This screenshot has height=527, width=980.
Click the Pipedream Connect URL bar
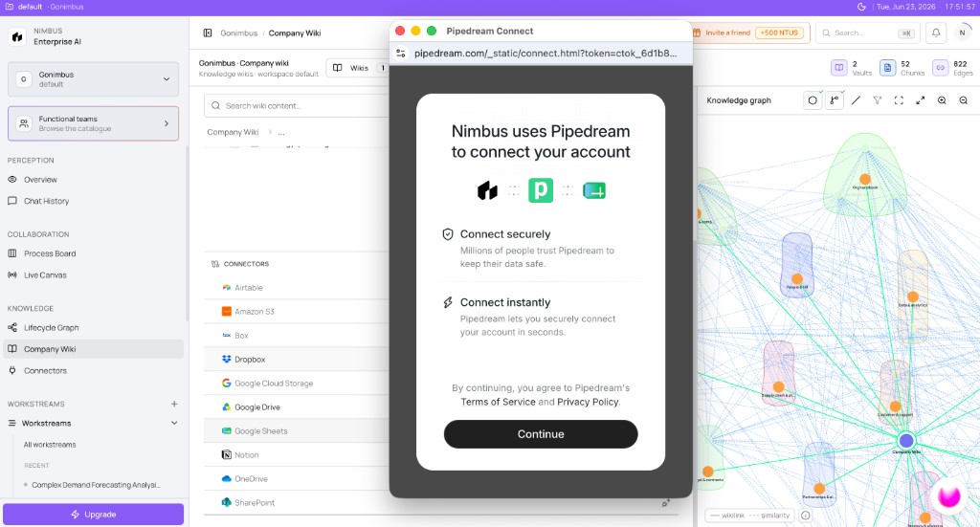[545, 54]
